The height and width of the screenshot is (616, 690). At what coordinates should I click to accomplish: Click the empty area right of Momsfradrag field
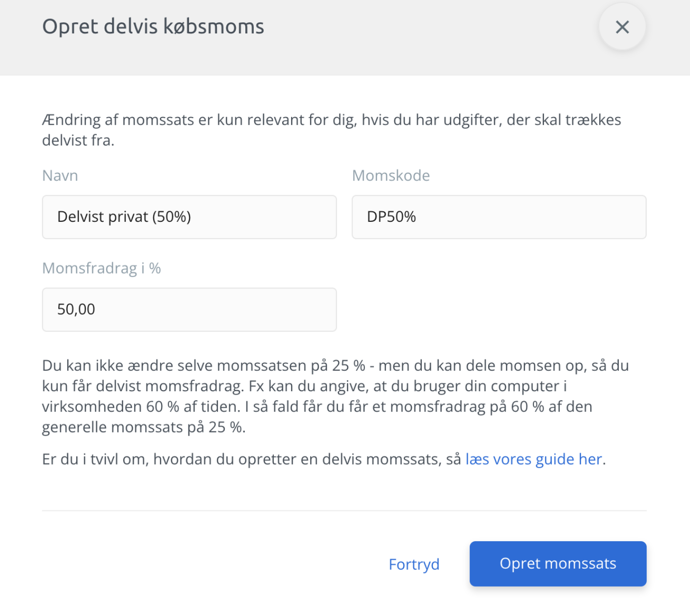point(499,309)
